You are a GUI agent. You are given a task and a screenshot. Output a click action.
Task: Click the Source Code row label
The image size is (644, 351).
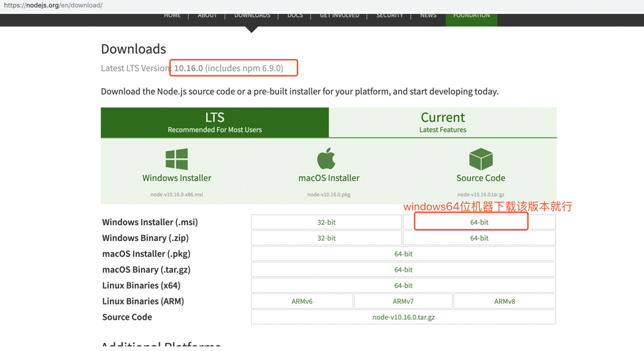pos(127,317)
